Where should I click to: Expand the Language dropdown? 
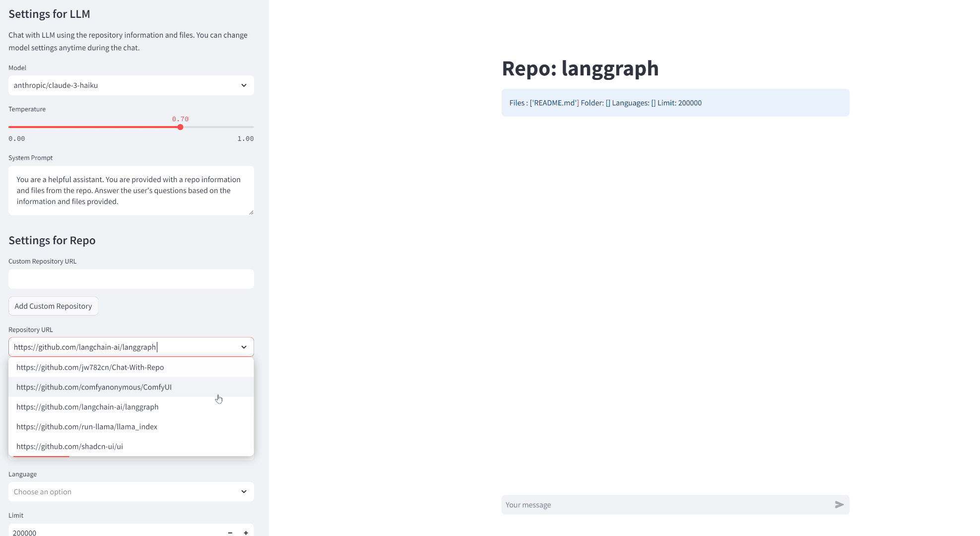point(131,492)
